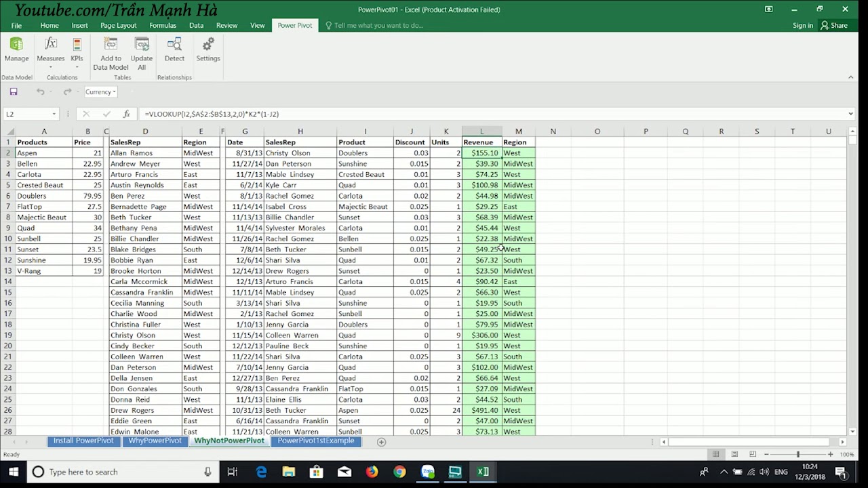Click the Save icon in quick access toolbar

pyautogui.click(x=14, y=91)
